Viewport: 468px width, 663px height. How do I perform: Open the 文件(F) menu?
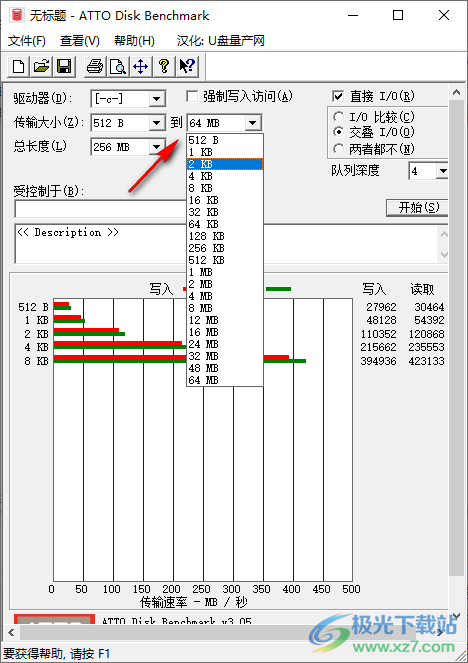[x=27, y=41]
